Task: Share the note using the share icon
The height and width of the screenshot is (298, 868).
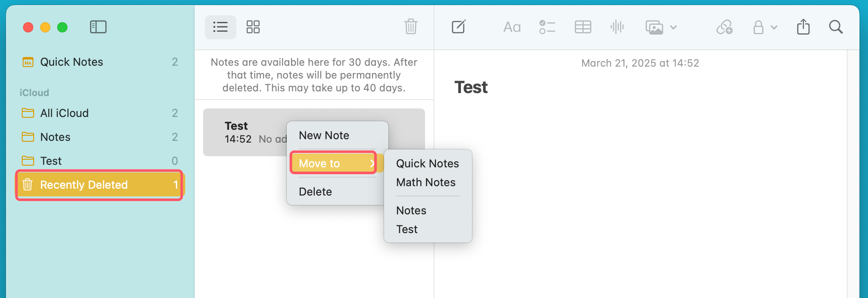Action: click(x=803, y=27)
